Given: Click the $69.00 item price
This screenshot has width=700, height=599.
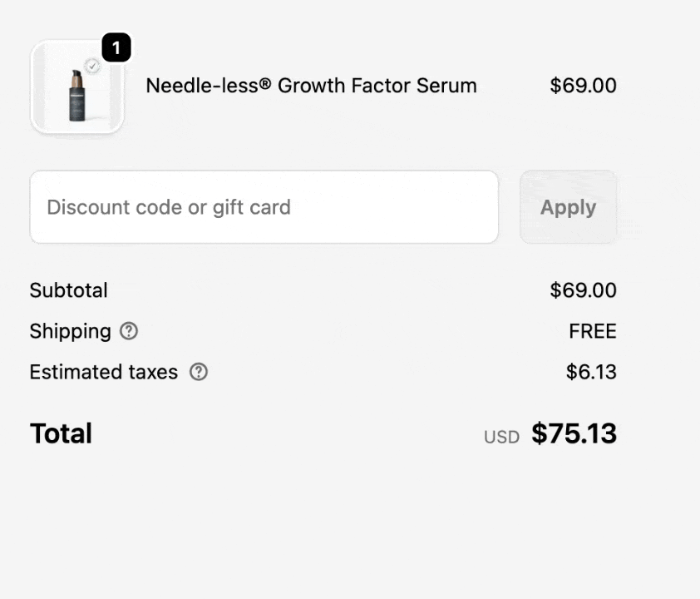Looking at the screenshot, I should pyautogui.click(x=583, y=86).
